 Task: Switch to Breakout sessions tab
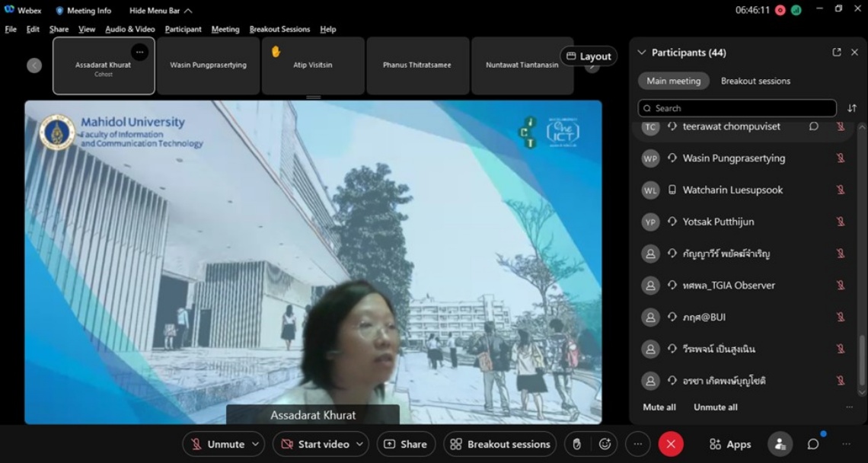[x=755, y=81]
